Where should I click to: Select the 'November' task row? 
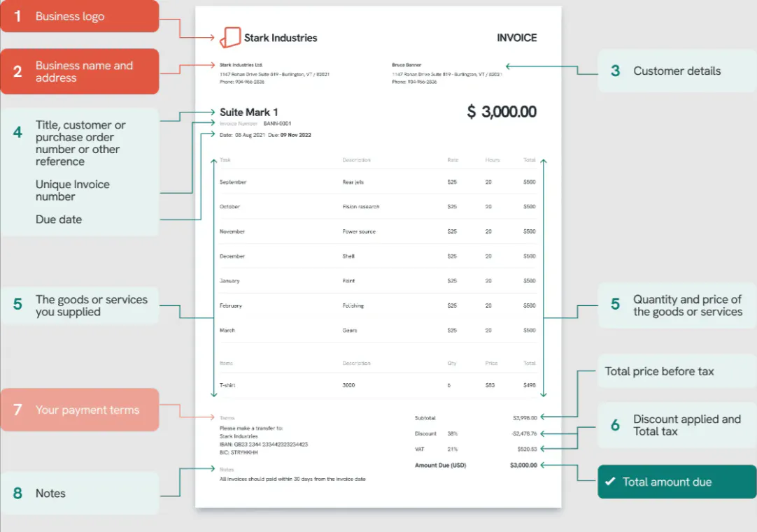click(x=378, y=231)
